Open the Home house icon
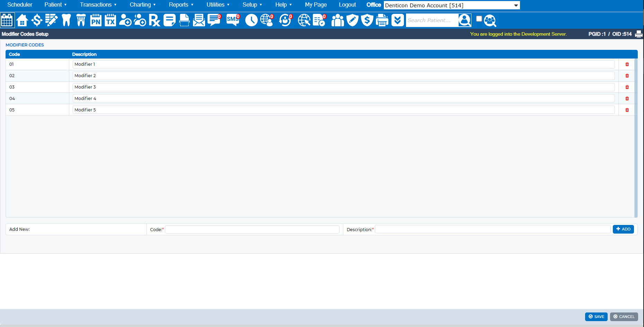644x327 pixels. (22, 20)
